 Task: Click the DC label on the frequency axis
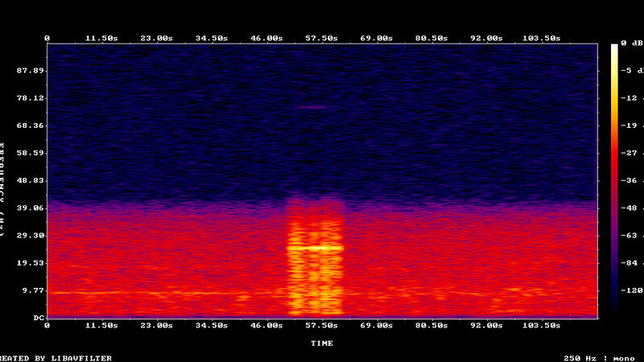38,318
